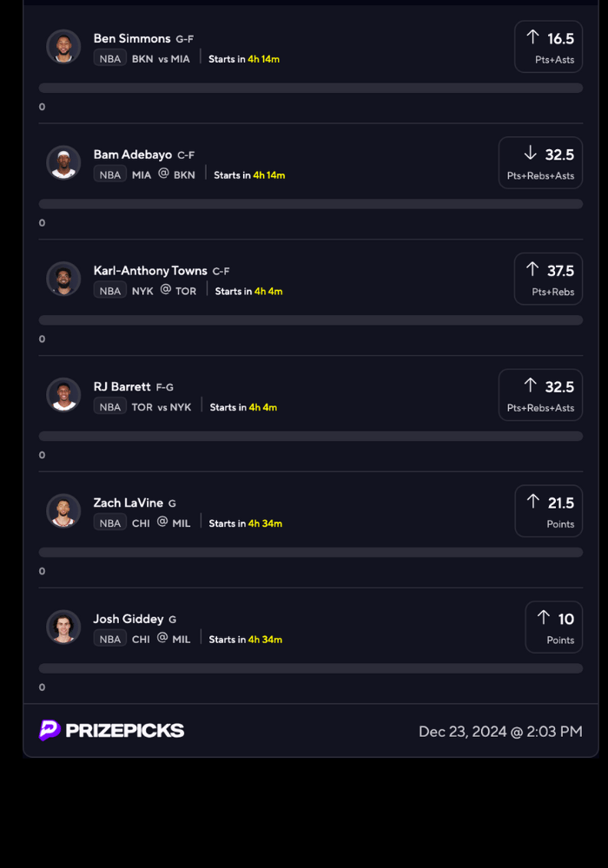This screenshot has width=608, height=868.
Task: Select RJ Barrett 32.5 Pts+Rebs+Asts box
Action: (x=540, y=395)
